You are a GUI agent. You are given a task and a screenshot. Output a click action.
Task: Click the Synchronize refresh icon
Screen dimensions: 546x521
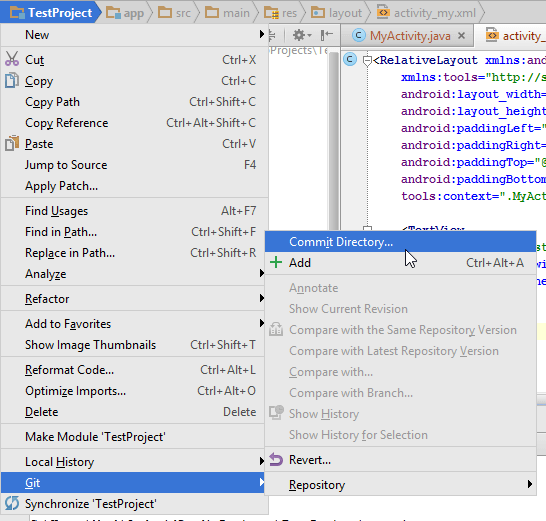pos(12,504)
